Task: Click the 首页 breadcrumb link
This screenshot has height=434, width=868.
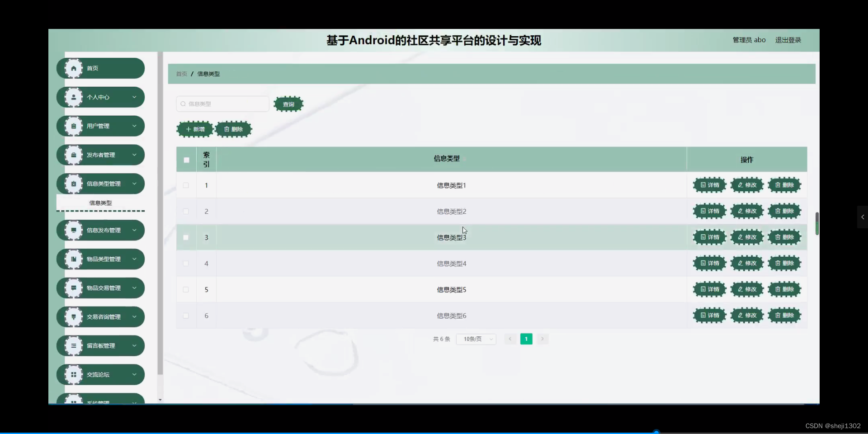Action: (181, 74)
